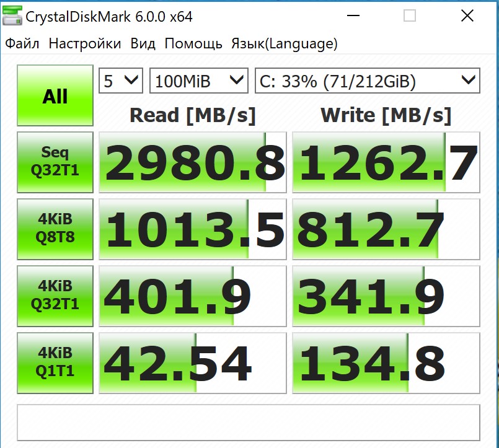Start the Seq Q32T1 test

click(55, 162)
